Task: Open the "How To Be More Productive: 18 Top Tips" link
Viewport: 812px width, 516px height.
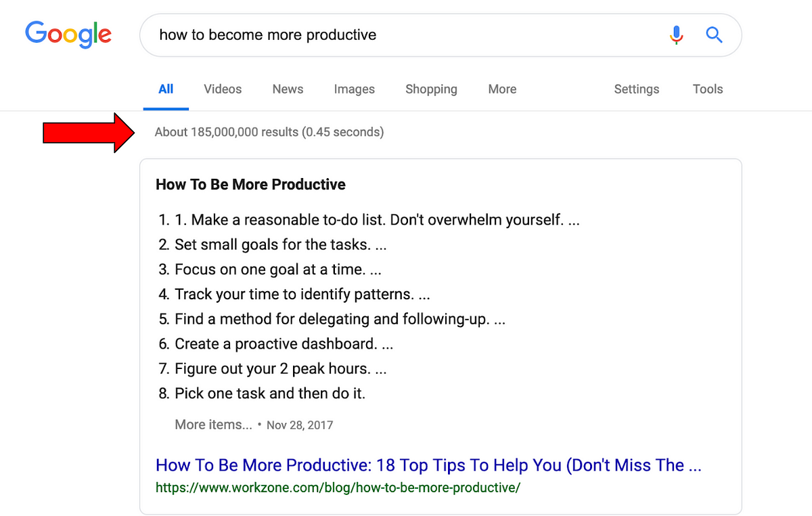Action: (x=428, y=465)
